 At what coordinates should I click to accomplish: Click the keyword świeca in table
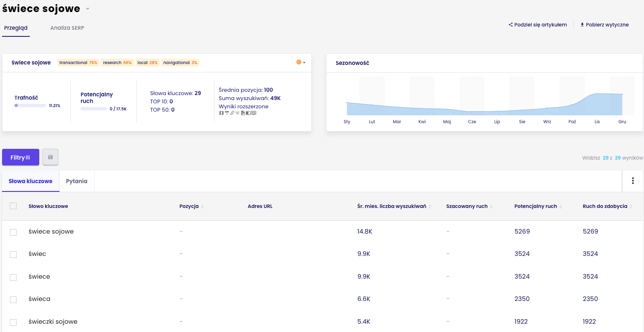tap(39, 299)
